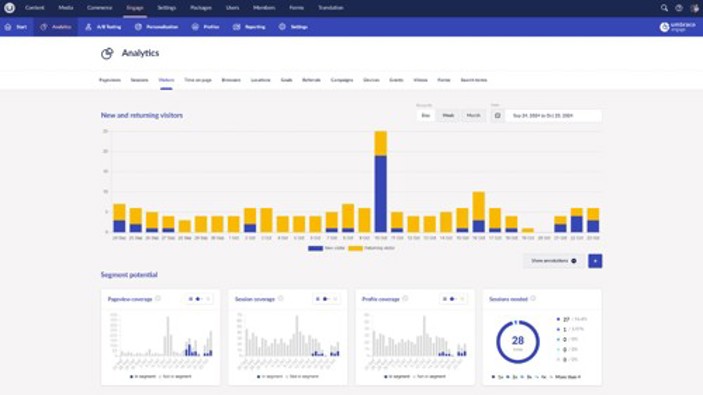Add annotation with blue plus button
Image resolution: width=703 pixels, height=395 pixels.
595,261
